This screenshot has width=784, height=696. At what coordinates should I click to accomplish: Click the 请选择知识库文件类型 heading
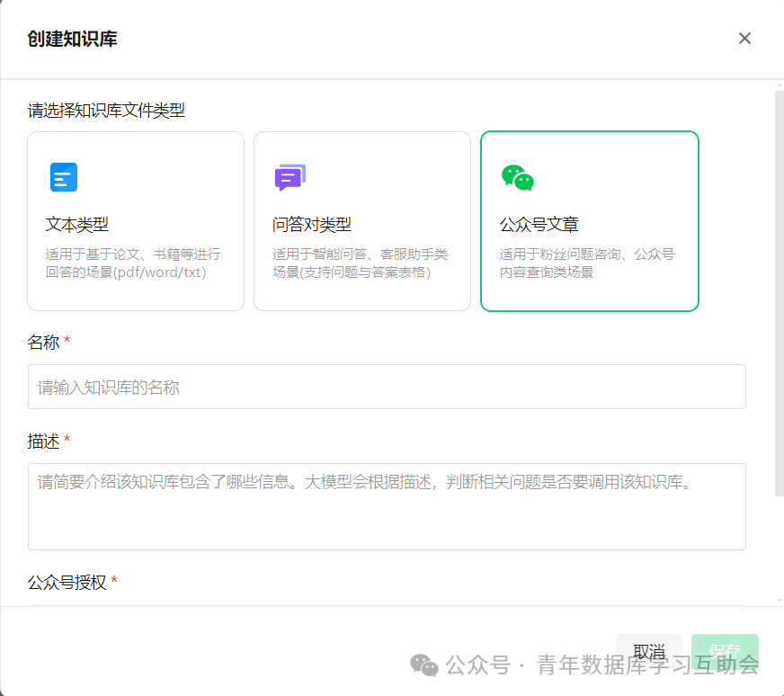click(106, 111)
